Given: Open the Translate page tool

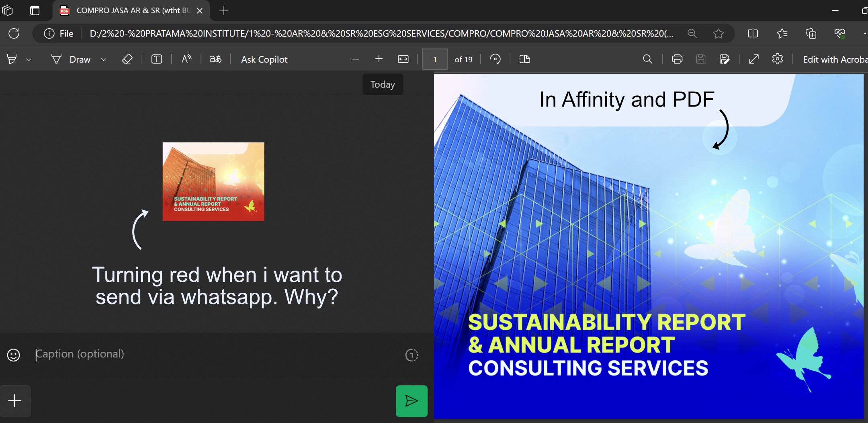Looking at the screenshot, I should coord(215,59).
